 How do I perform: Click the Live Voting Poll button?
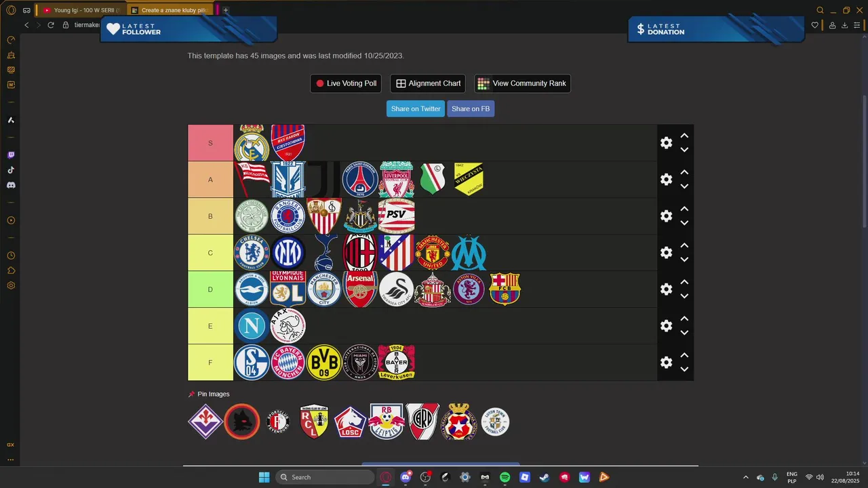[346, 83]
